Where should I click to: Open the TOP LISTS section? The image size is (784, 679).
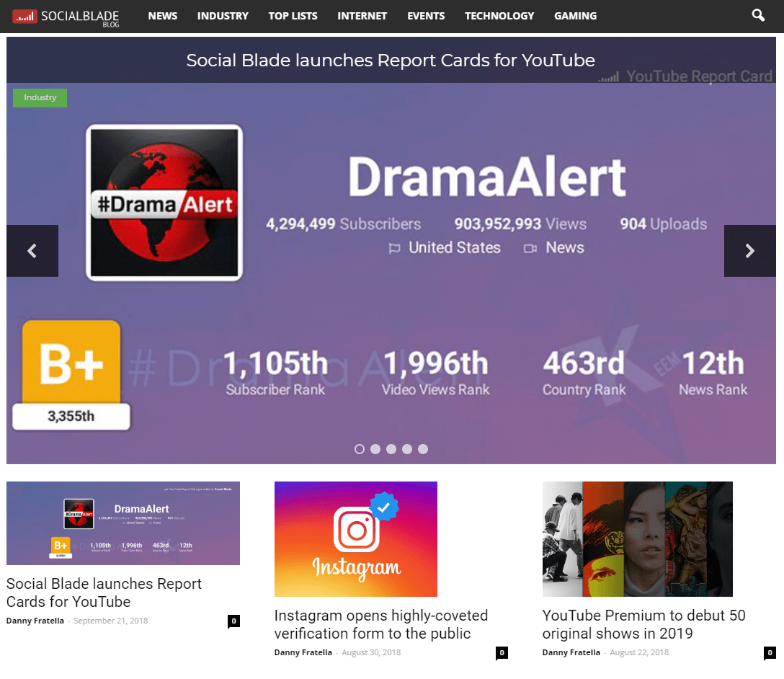(293, 16)
